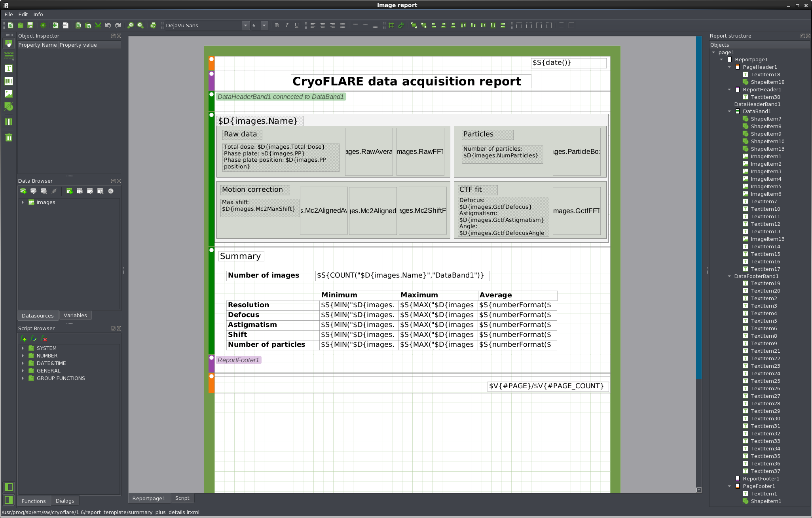
Task: Toggle bold text formatting
Action: click(277, 25)
